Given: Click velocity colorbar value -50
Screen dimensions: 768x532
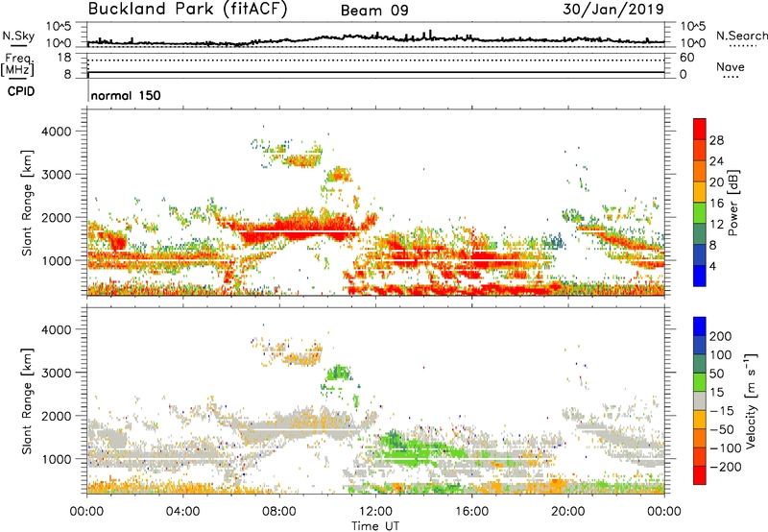Looking at the screenshot, I should (722, 429).
